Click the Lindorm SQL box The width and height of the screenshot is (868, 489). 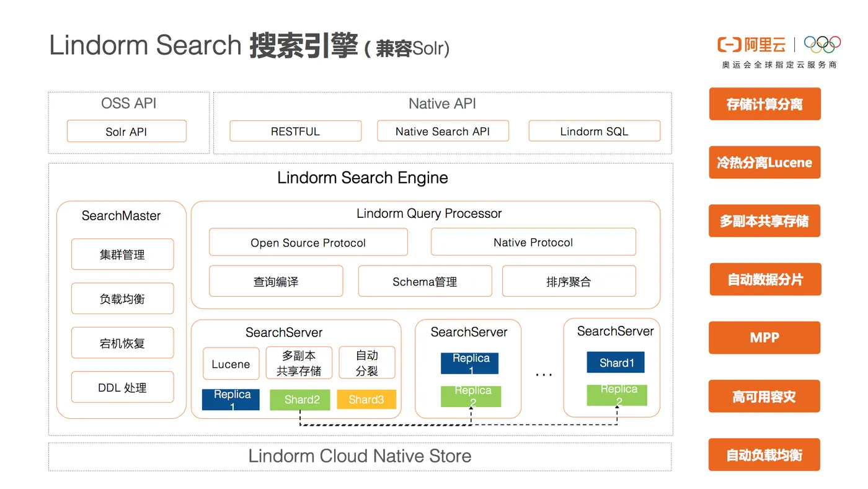pyautogui.click(x=594, y=131)
